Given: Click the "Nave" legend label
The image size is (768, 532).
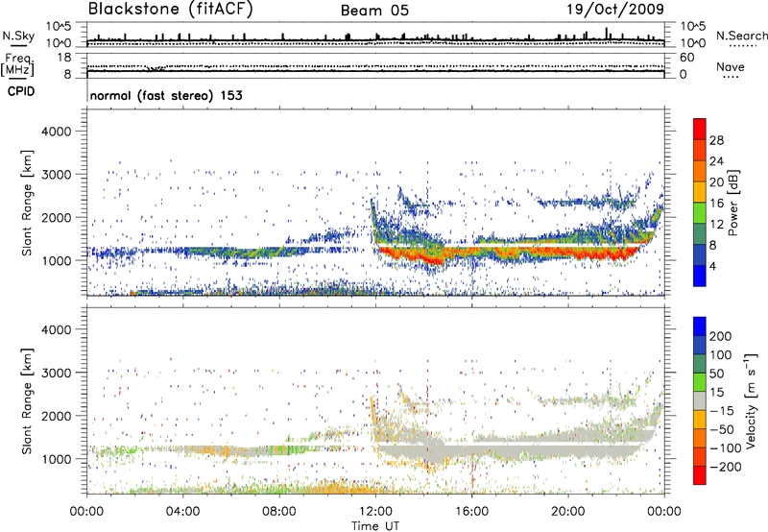Looking at the screenshot, I should 731,66.
